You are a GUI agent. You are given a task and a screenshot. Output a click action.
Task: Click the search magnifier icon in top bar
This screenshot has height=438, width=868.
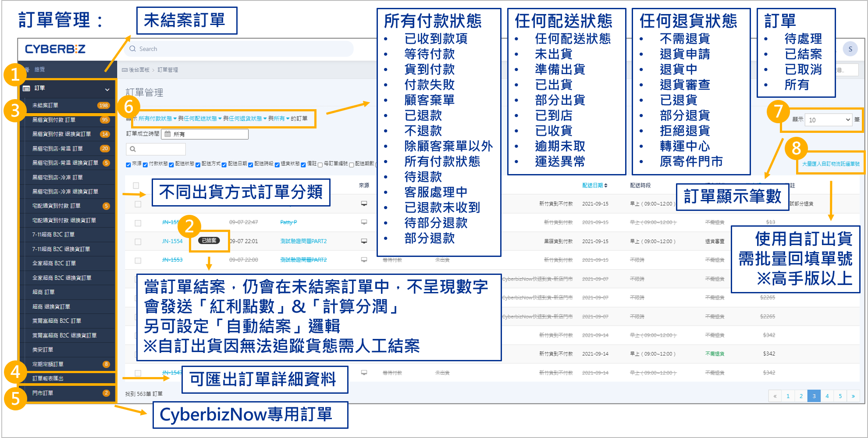[132, 49]
